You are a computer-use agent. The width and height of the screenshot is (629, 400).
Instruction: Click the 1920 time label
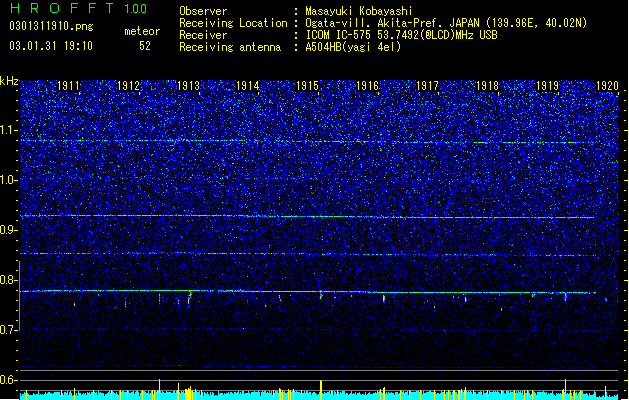(607, 86)
